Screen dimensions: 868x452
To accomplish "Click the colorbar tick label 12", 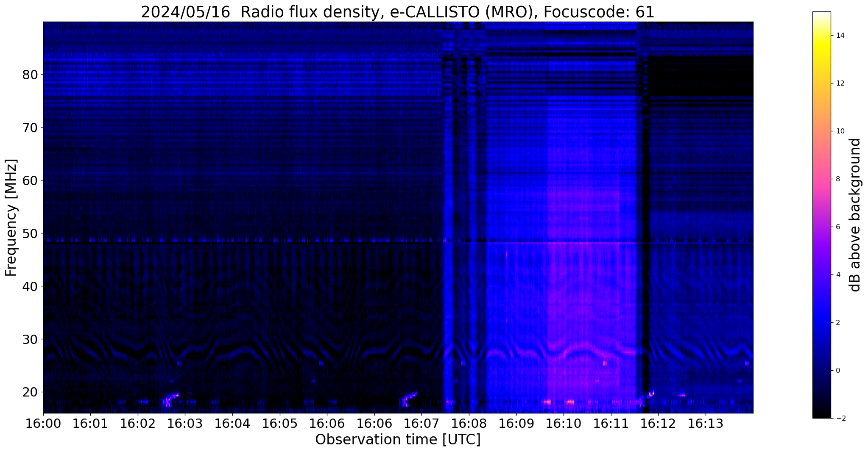I will coord(840,83).
